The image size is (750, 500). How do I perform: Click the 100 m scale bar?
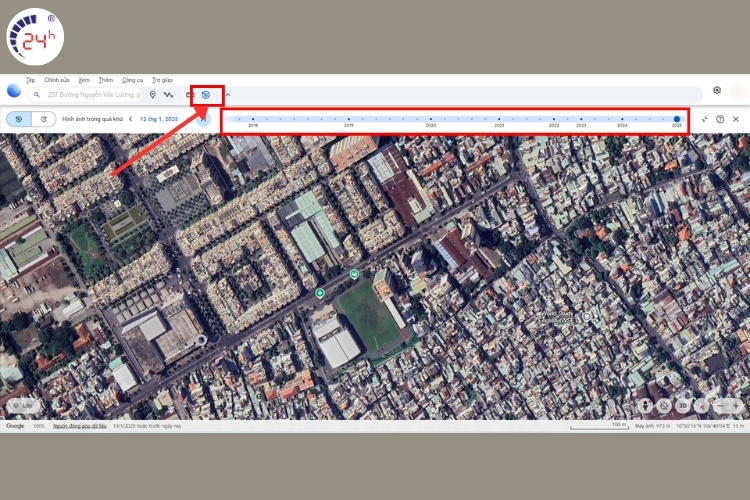pos(599,425)
